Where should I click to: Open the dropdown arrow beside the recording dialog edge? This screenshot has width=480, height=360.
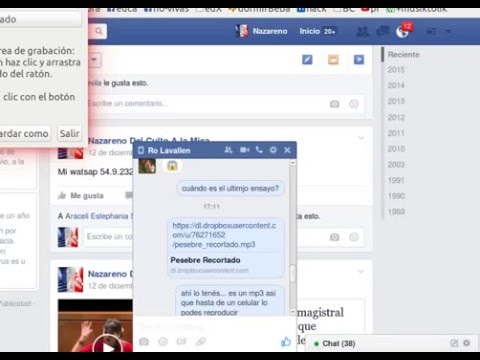coord(94,60)
